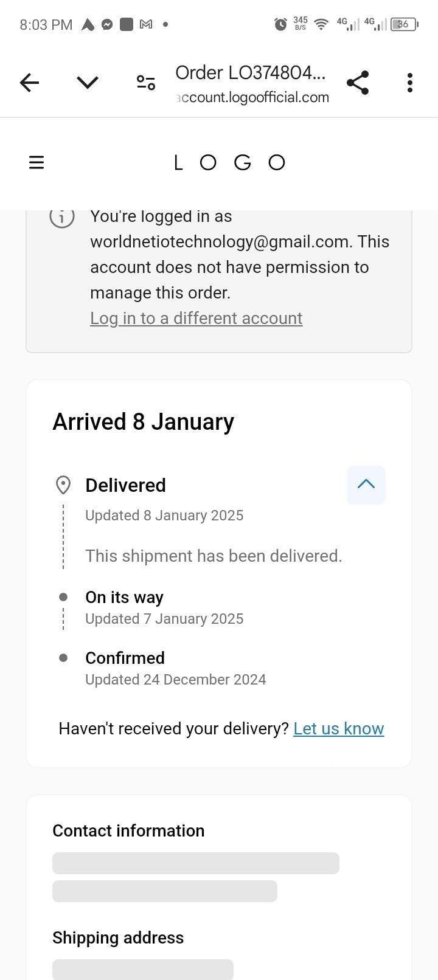Tap the battery indicator in status bar
Viewport: 438px width, 980px height.
403,24
